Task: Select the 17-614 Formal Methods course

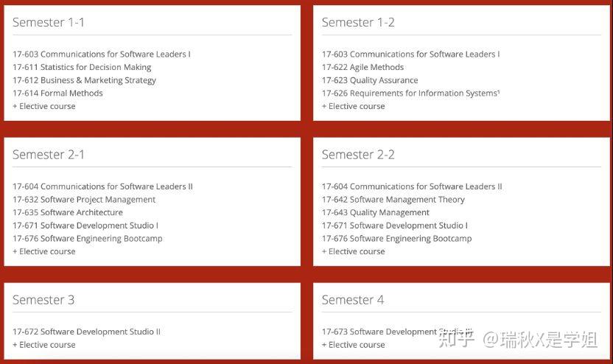Action: [57, 94]
